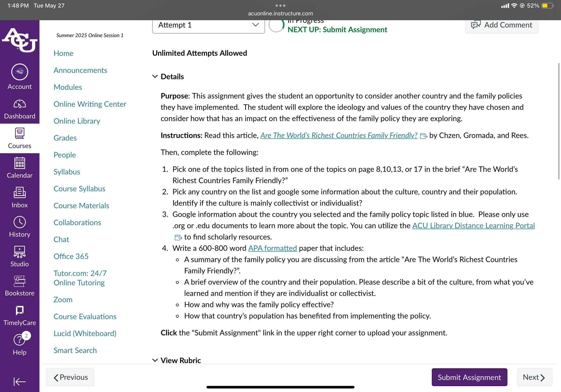561x392 pixels.
Task: Open Grades in course menu
Action: 65,138
